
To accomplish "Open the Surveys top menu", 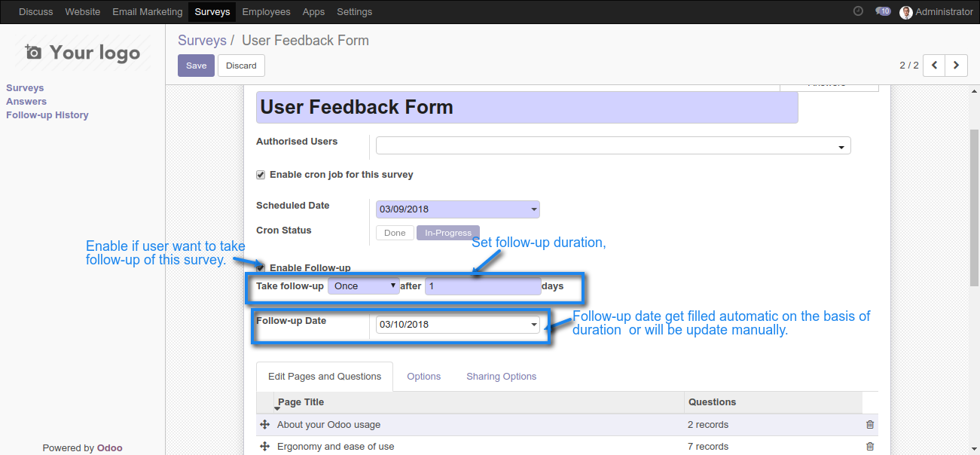I will [x=212, y=12].
